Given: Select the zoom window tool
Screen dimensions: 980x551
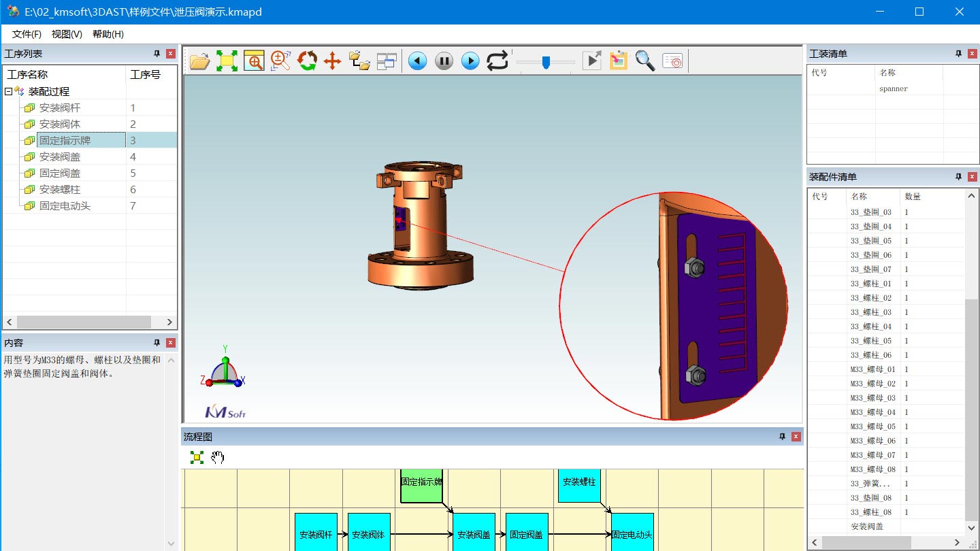Looking at the screenshot, I should [x=253, y=61].
